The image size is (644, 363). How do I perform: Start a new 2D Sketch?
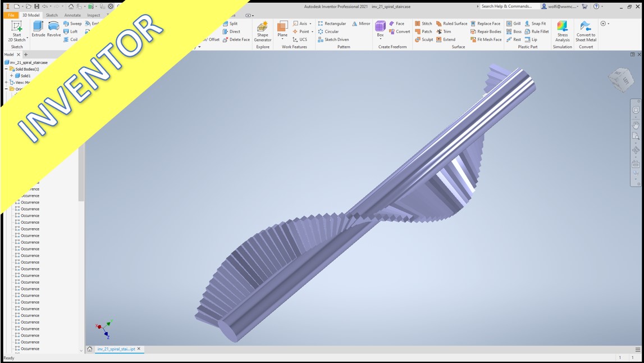(x=17, y=31)
